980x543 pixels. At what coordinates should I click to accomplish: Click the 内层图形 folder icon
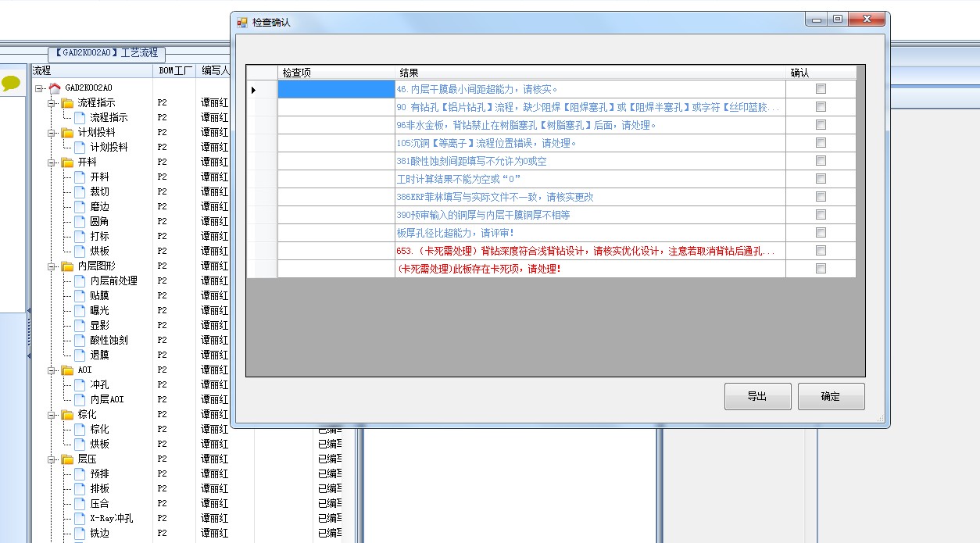tap(67, 266)
